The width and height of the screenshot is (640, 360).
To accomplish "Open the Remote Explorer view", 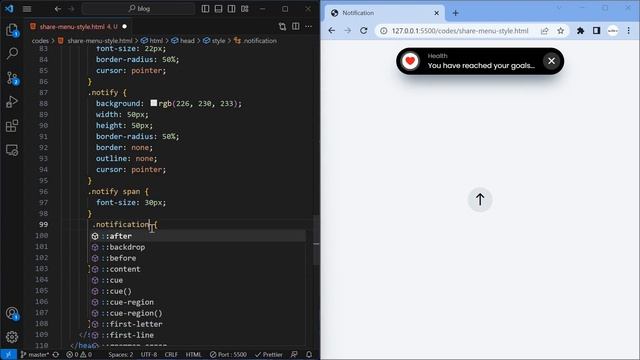I will point(12,150).
